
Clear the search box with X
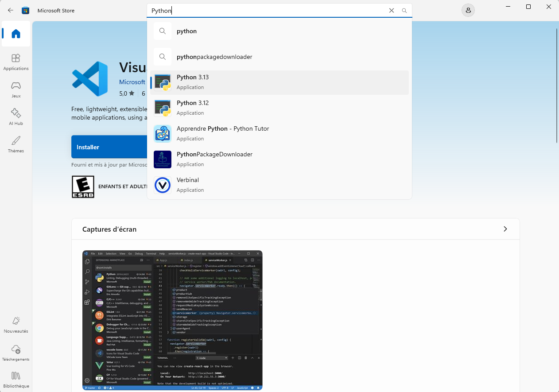[392, 11]
